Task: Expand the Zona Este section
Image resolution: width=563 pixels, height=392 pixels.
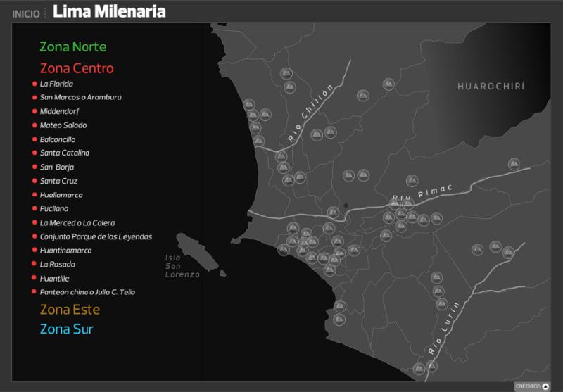Action: (70, 310)
